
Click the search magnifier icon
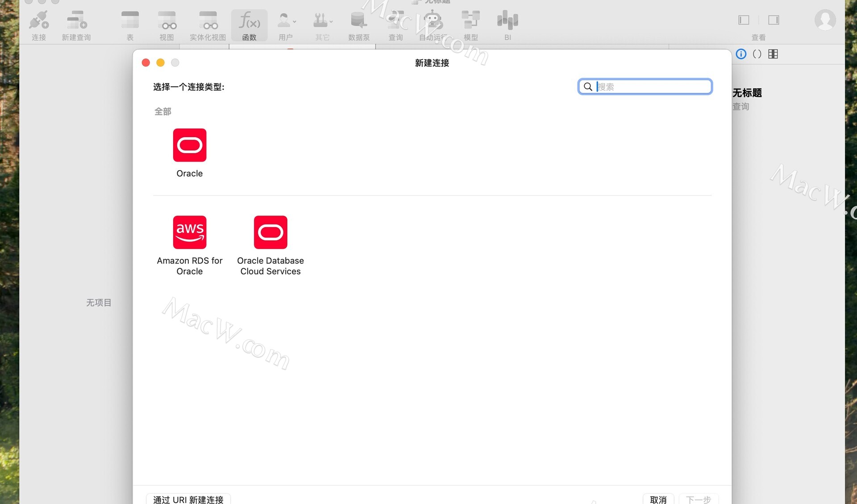click(588, 87)
